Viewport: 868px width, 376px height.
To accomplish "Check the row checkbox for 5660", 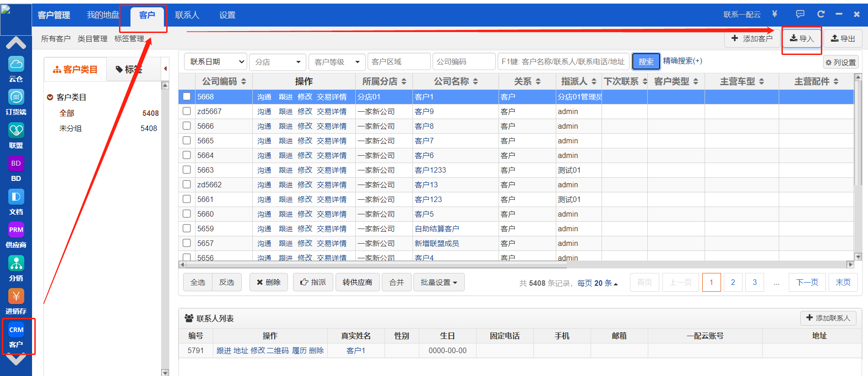I will pyautogui.click(x=187, y=214).
